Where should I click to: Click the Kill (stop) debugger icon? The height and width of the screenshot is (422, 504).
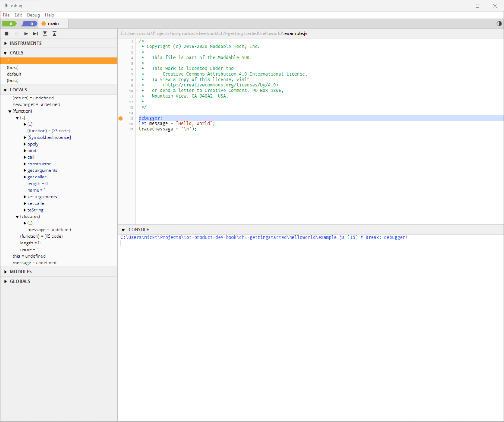[x=6, y=34]
